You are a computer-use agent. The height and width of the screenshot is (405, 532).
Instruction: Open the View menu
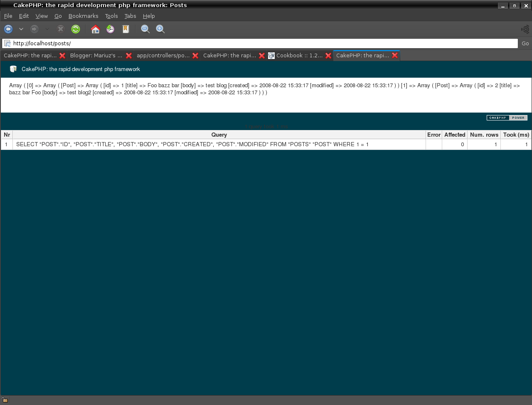tap(42, 16)
